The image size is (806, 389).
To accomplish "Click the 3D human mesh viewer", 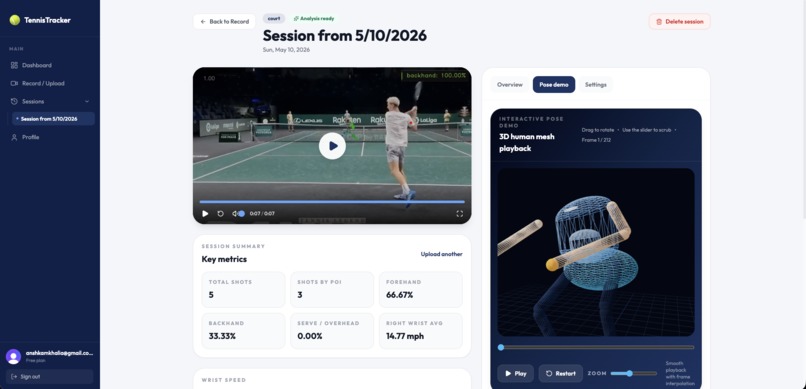I will click(x=596, y=252).
